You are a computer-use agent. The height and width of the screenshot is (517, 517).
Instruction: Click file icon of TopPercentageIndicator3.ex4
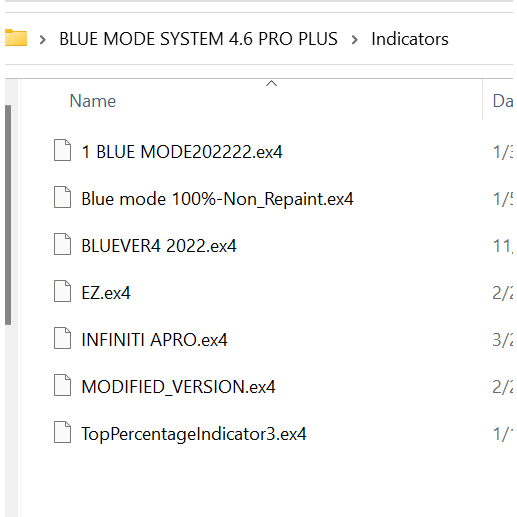tap(62, 432)
